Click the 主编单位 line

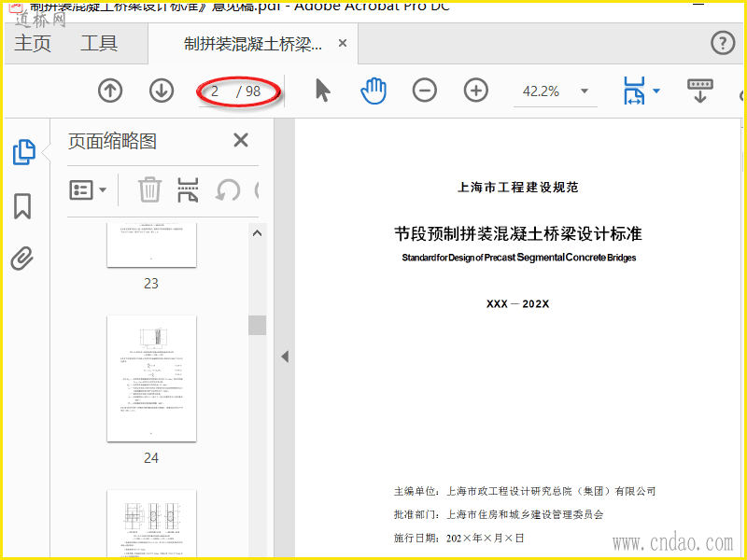pyautogui.click(x=525, y=491)
